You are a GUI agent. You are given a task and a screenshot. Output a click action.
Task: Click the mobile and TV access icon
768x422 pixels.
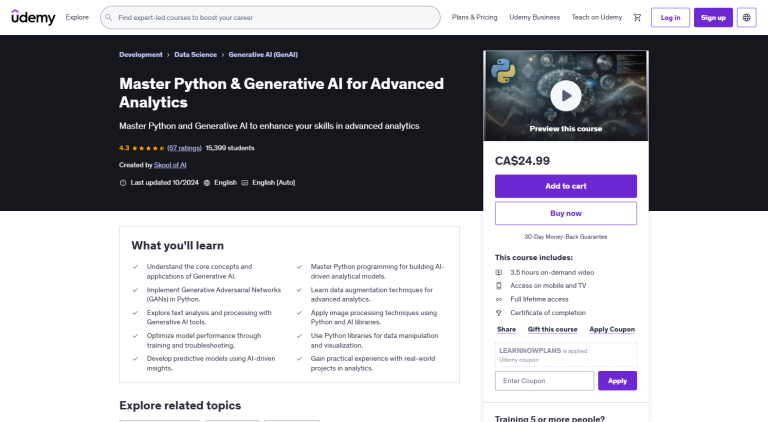(499, 285)
